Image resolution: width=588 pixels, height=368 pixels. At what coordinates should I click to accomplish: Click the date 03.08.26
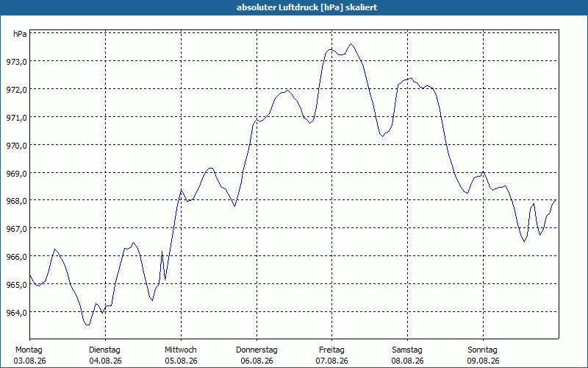(29, 361)
